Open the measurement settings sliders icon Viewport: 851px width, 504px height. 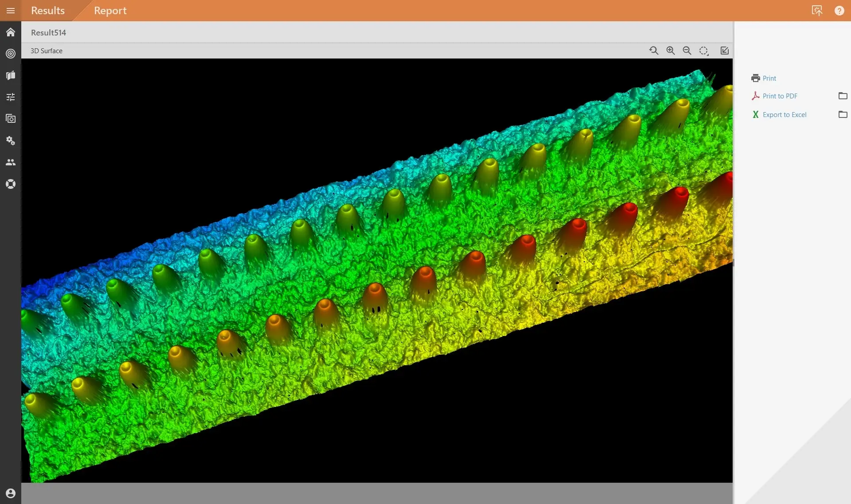click(x=11, y=97)
